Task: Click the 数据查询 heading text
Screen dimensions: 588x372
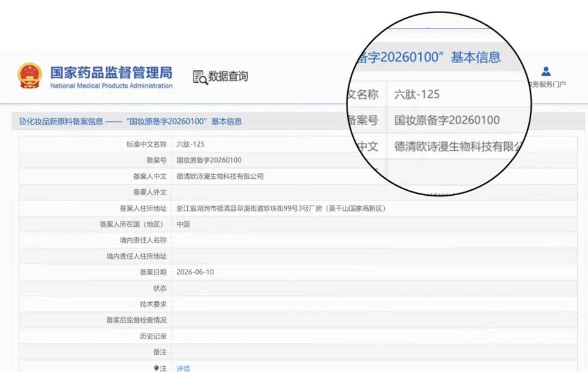Action: point(228,77)
